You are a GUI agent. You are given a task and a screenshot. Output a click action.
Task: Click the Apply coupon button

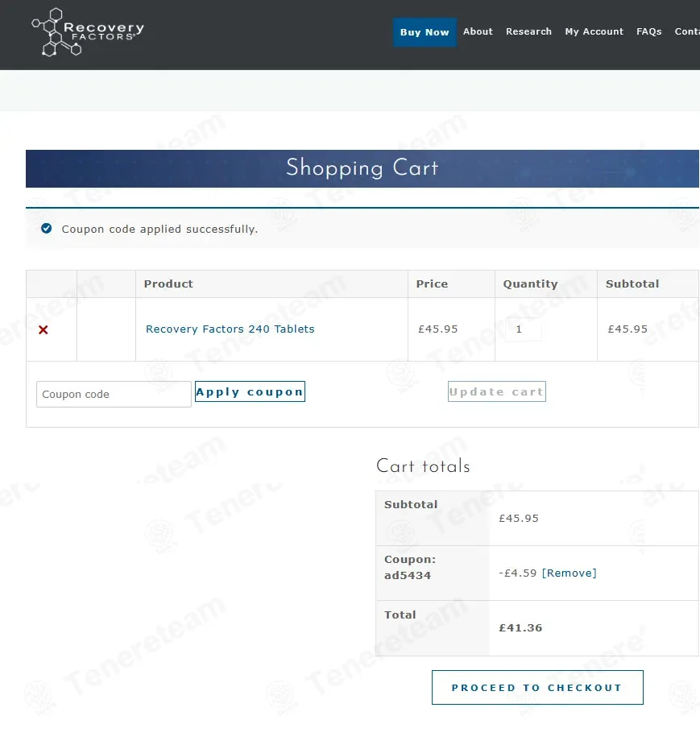250,391
